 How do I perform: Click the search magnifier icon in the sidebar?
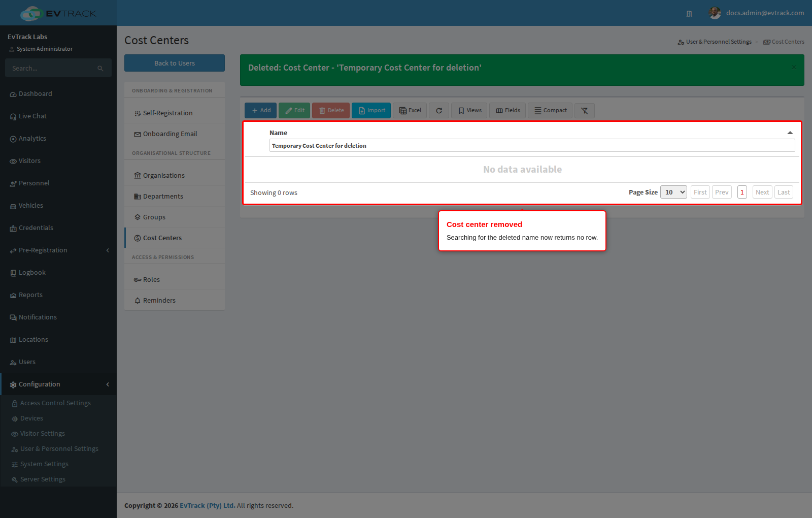100,69
